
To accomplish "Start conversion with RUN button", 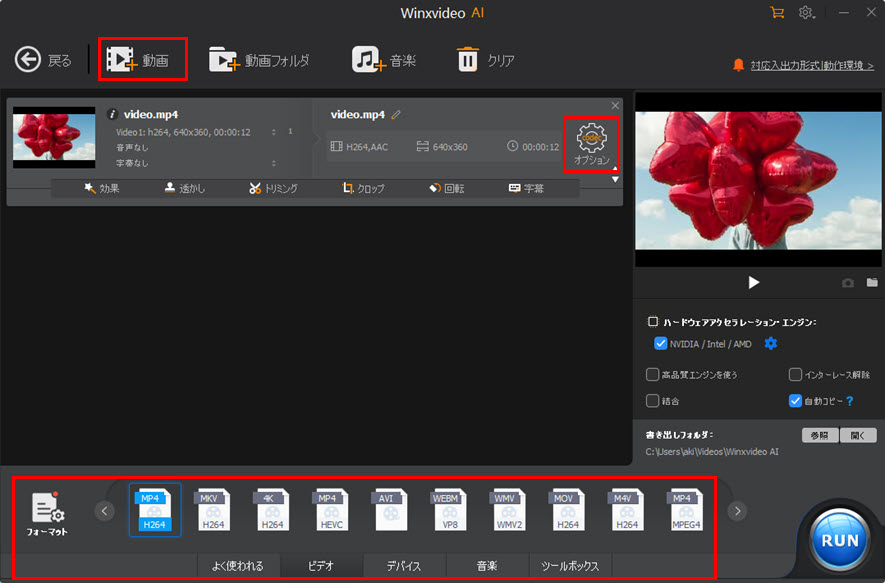I will tap(839, 540).
